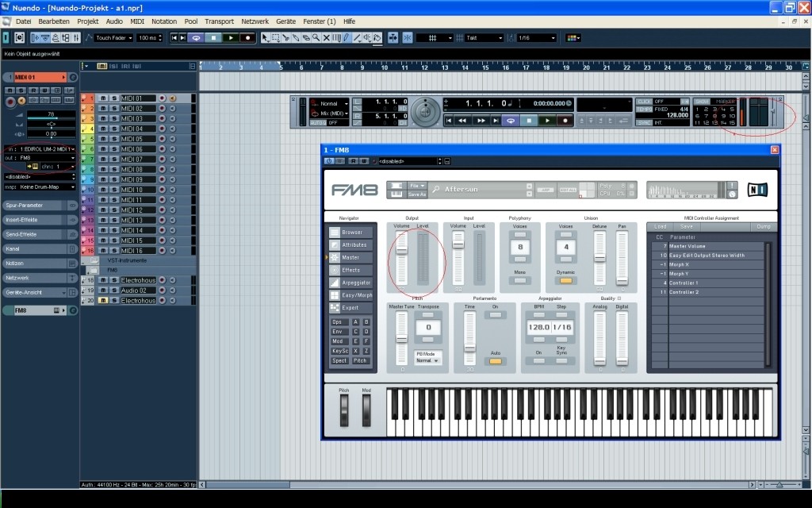
Task: Toggle FM8 Portamento Auto button
Action: point(495,361)
